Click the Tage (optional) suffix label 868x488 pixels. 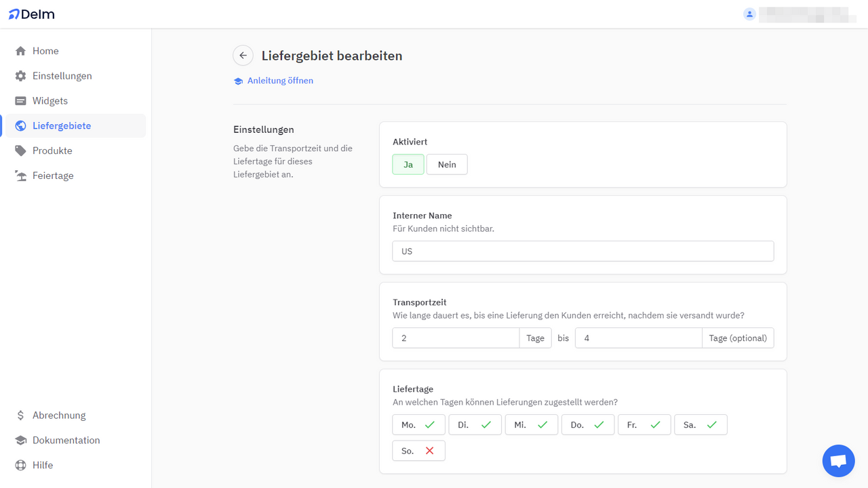coord(738,338)
